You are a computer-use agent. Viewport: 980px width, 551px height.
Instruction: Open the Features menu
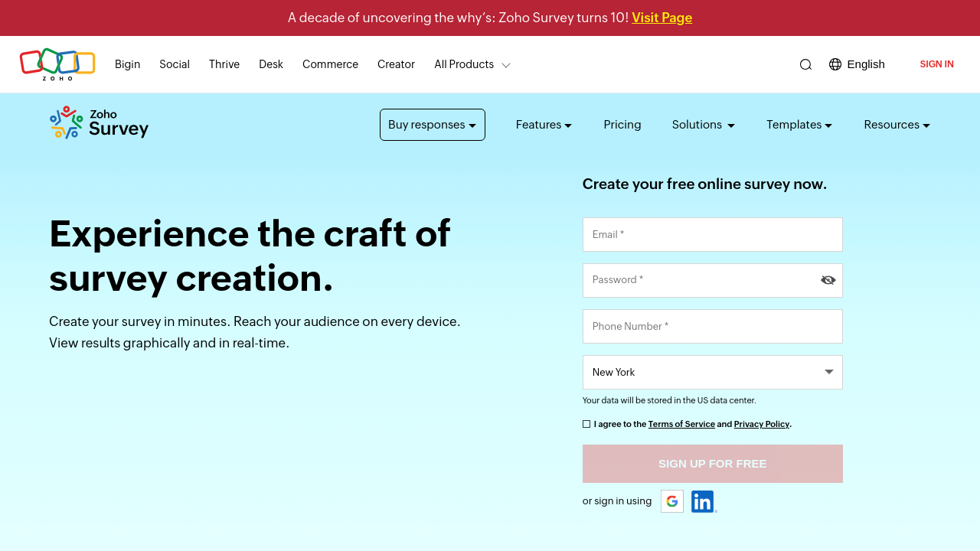point(544,125)
